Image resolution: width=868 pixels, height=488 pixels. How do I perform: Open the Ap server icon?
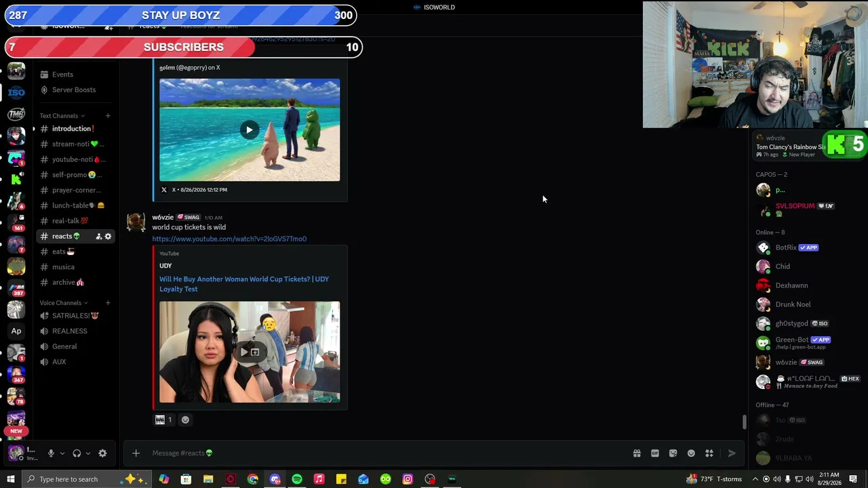(x=16, y=331)
